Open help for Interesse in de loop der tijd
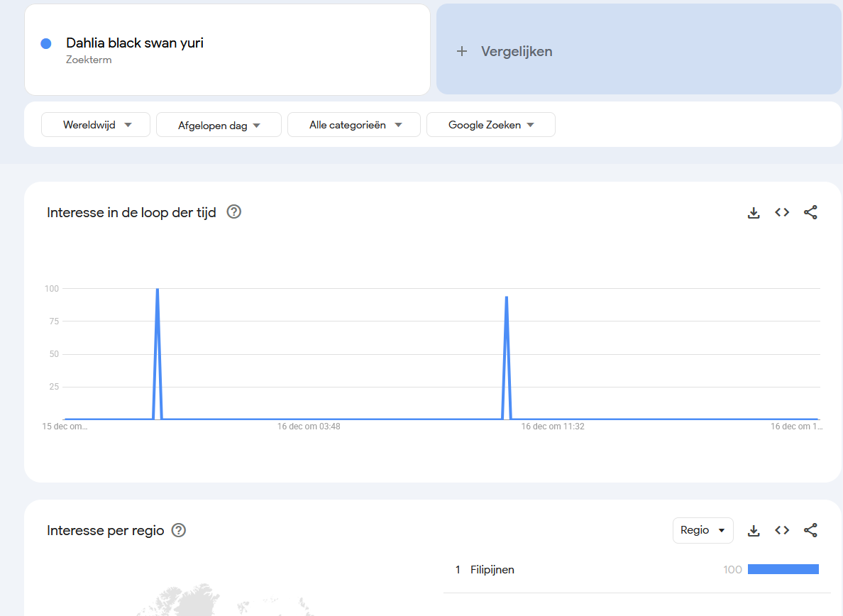The image size is (843, 616). coord(234,211)
